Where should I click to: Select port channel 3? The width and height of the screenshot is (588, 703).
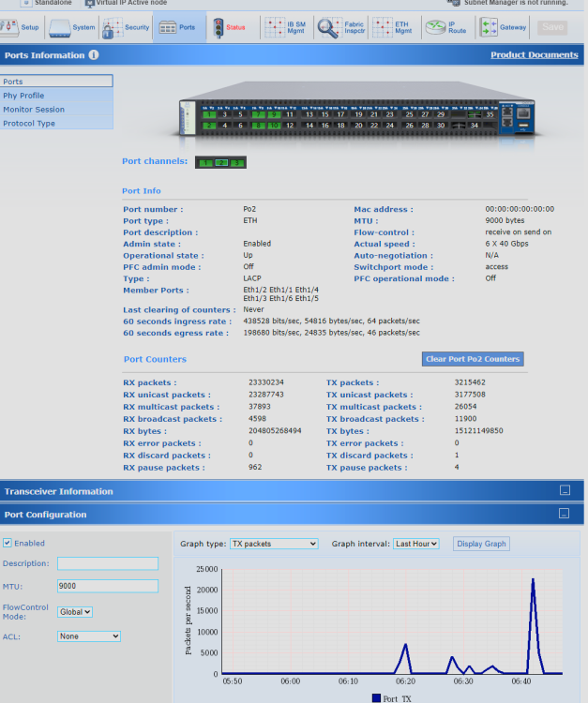pyautogui.click(x=237, y=163)
